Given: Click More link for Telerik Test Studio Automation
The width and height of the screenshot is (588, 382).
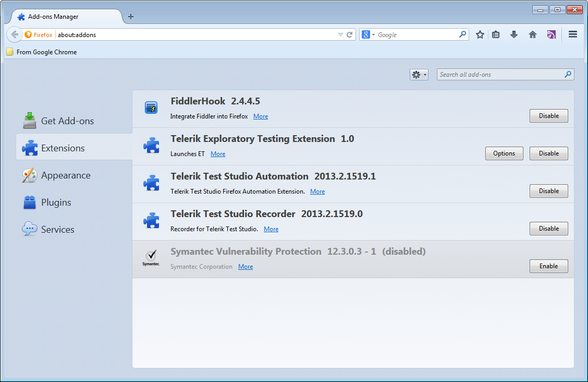Looking at the screenshot, I should pos(317,192).
